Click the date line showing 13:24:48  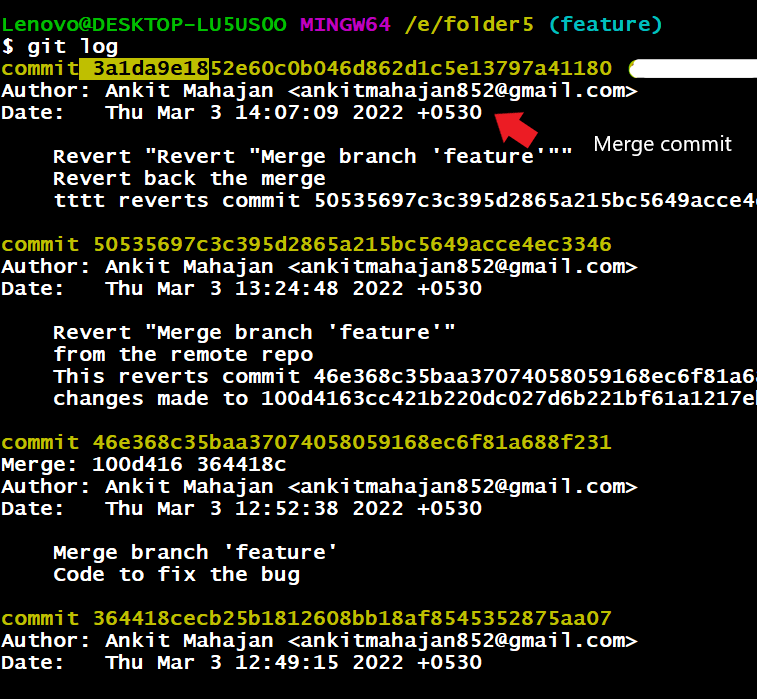[241, 288]
